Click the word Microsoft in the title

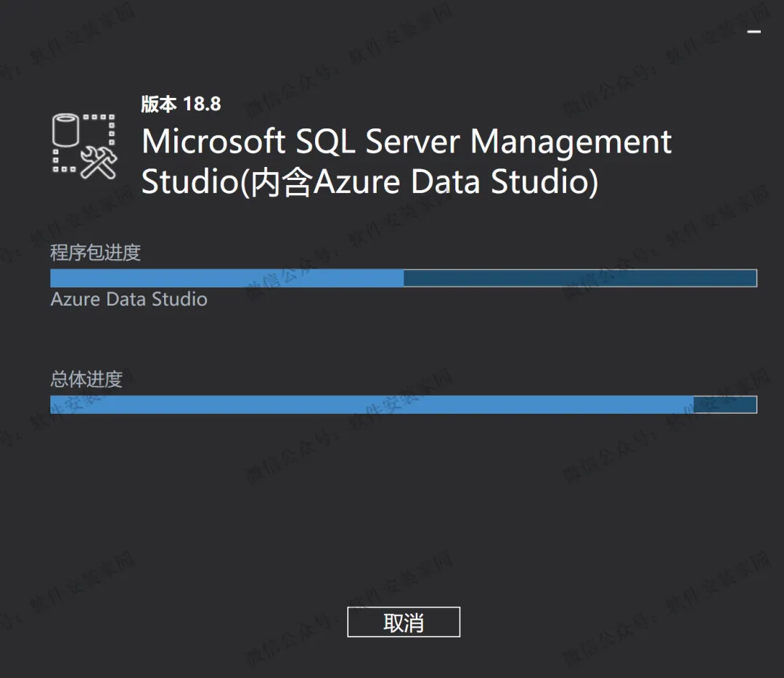coord(213,142)
